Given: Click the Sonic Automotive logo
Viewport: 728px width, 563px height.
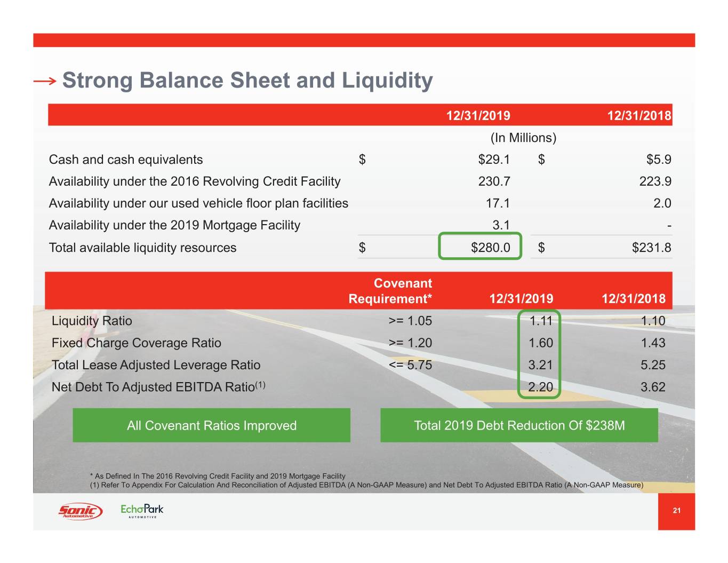Looking at the screenshot, I should pos(80,511).
